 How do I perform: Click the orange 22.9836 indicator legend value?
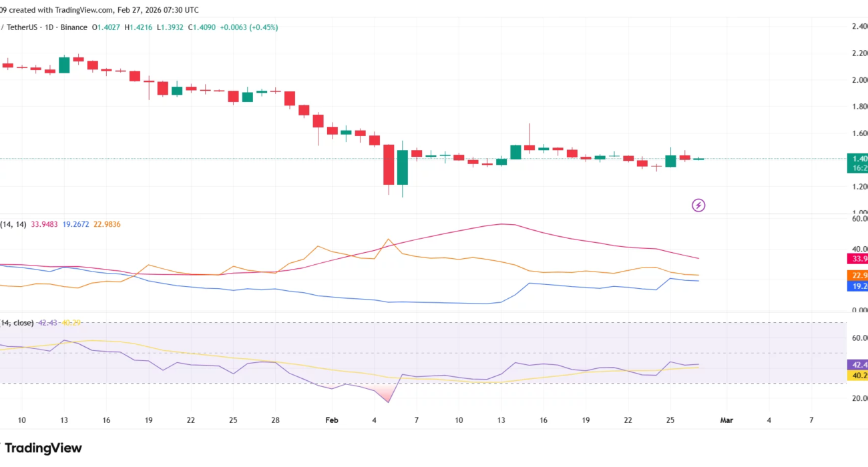tap(106, 225)
